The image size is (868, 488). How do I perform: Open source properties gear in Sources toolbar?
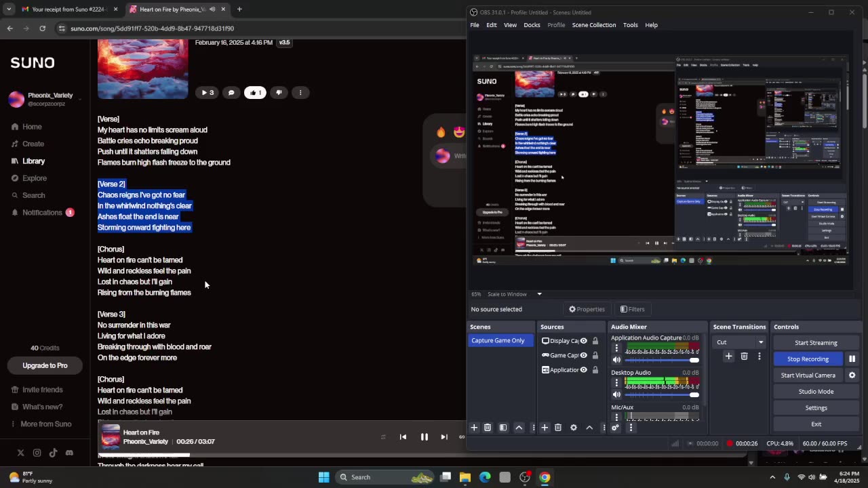[x=574, y=428]
